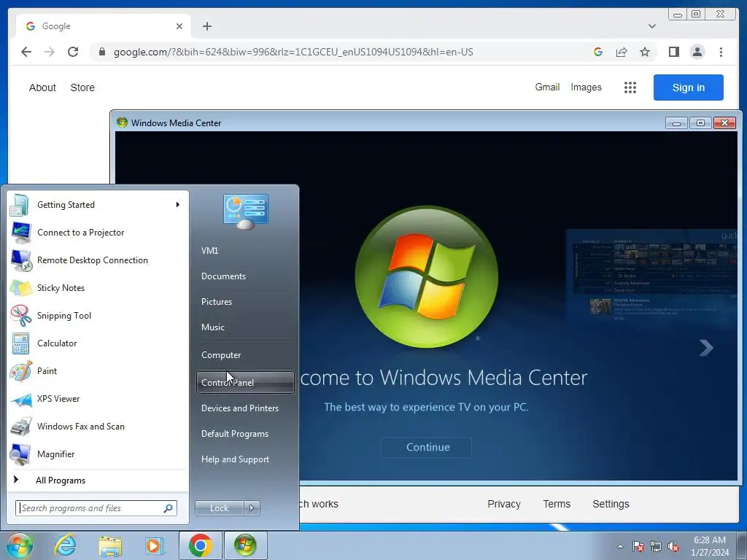Screen dimensions: 747x560
Task: Open XPS Viewer
Action: tap(98, 399)
